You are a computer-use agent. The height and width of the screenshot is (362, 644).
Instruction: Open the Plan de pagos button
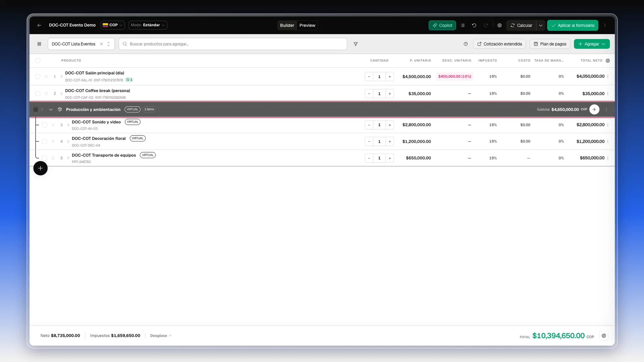tap(550, 44)
